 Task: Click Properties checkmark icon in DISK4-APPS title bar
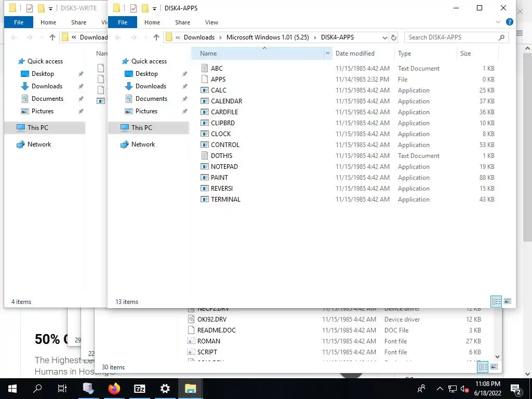[134, 8]
